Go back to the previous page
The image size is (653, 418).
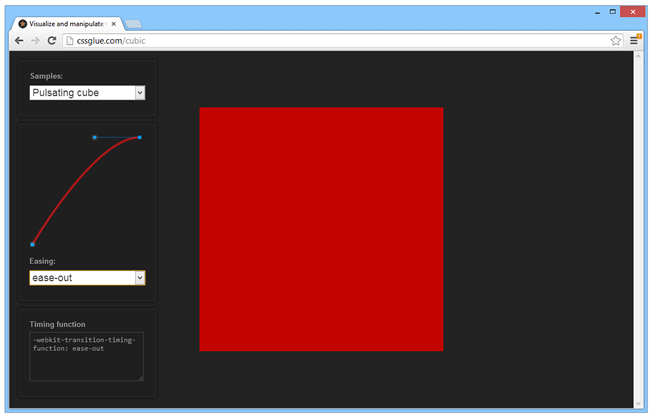[x=19, y=40]
